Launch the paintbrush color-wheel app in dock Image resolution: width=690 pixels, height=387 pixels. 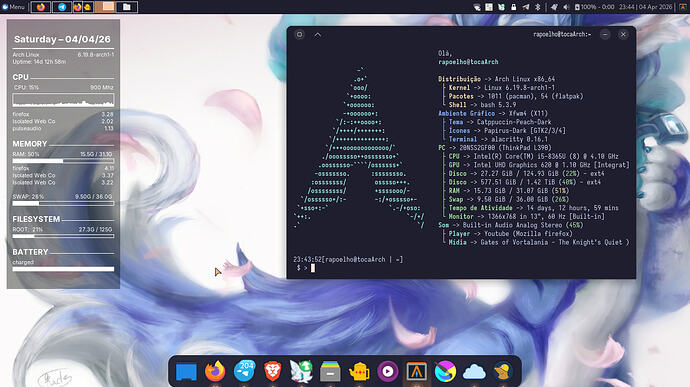click(x=445, y=371)
